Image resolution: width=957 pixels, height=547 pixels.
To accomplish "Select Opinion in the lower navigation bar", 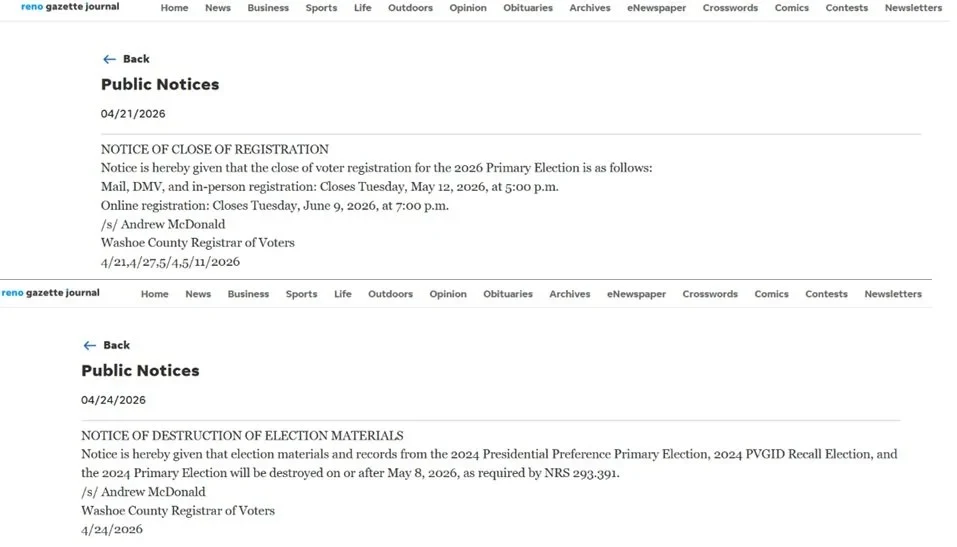I will [448, 294].
